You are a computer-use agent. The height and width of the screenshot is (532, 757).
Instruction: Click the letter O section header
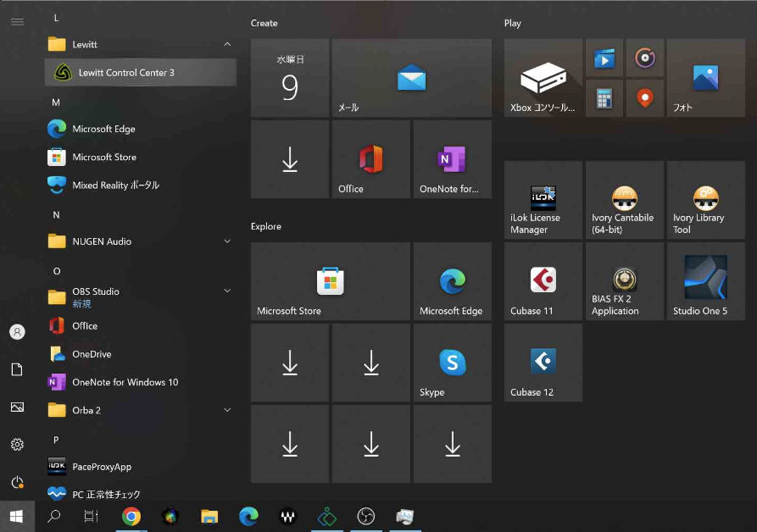click(57, 271)
